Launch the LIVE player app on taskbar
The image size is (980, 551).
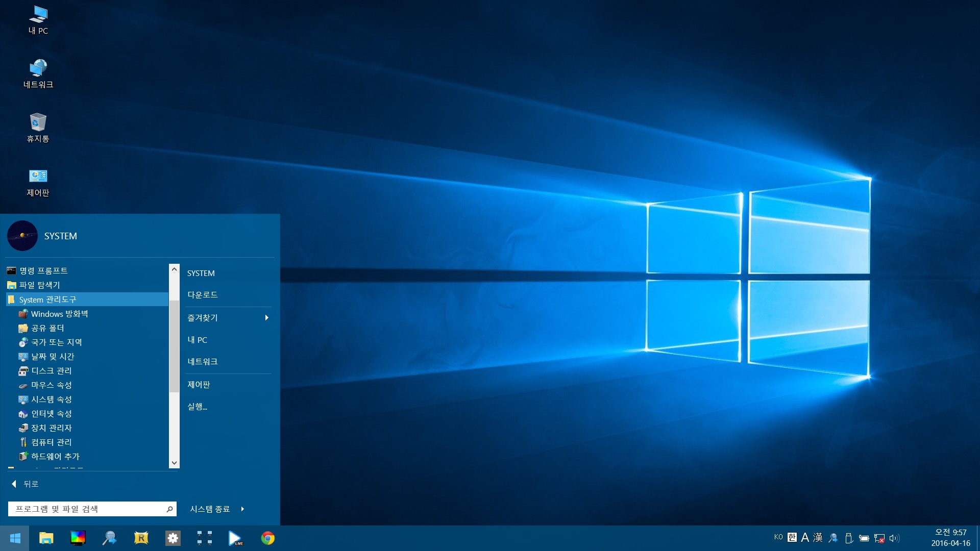click(x=236, y=538)
